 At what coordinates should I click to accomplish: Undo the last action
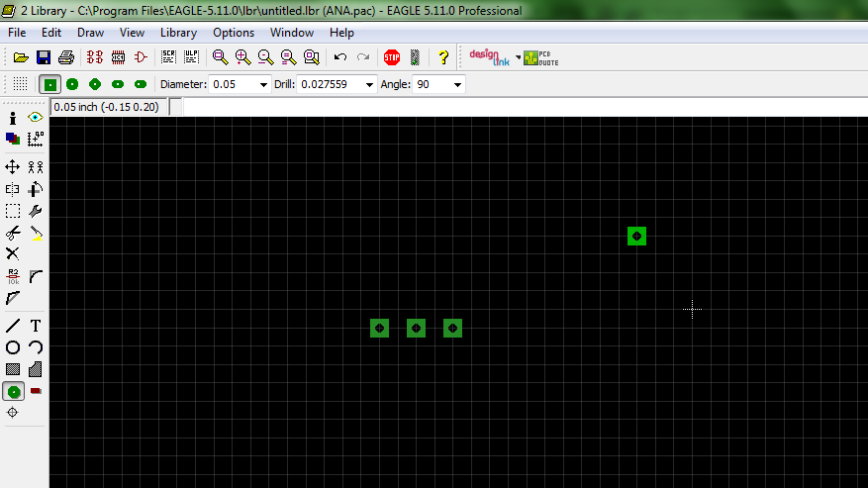(339, 57)
